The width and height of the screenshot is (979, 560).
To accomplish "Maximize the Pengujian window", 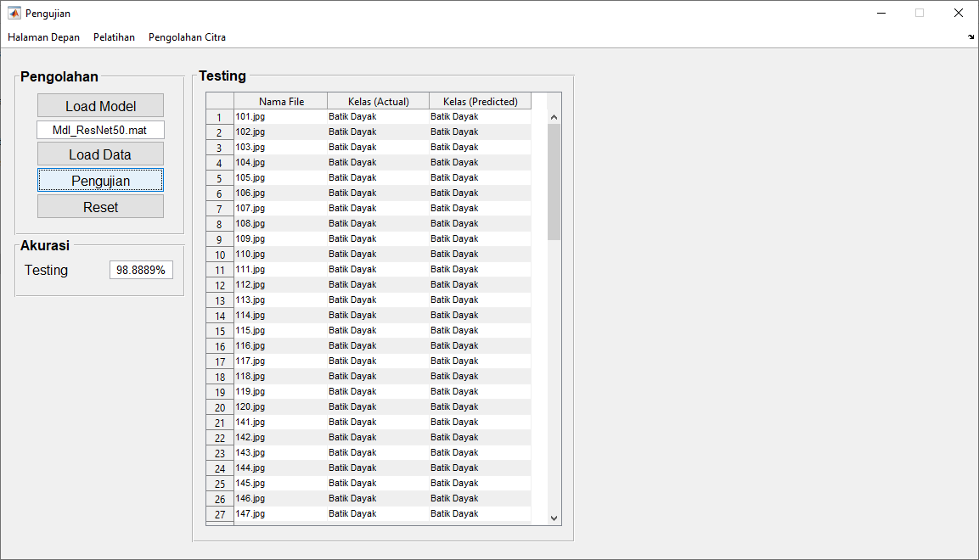I will click(919, 13).
